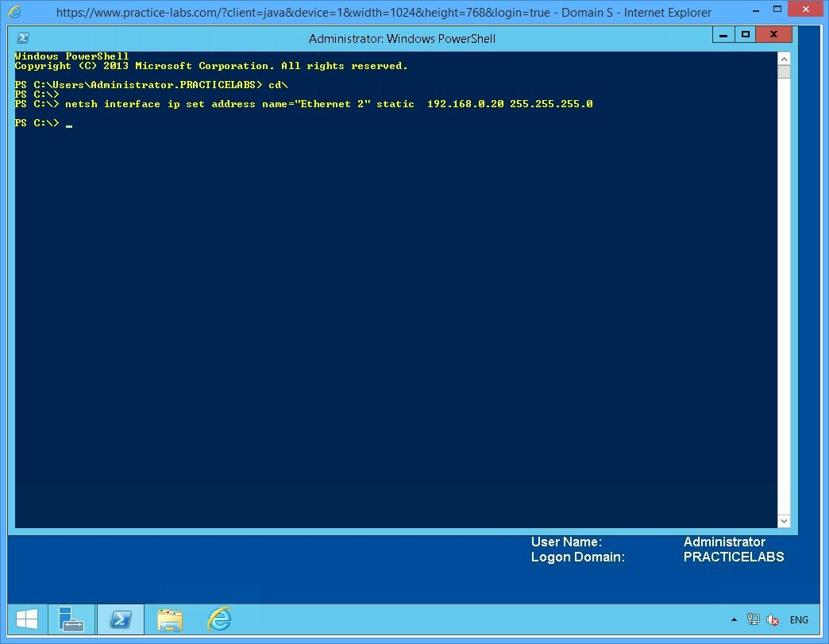Launch Internet Explorer from the taskbar
Viewport: 829px width, 644px height.
(218, 619)
